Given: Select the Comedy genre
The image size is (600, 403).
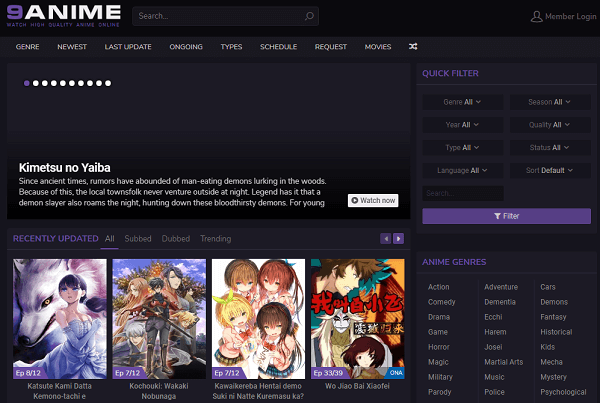Looking at the screenshot, I should pos(442,302).
